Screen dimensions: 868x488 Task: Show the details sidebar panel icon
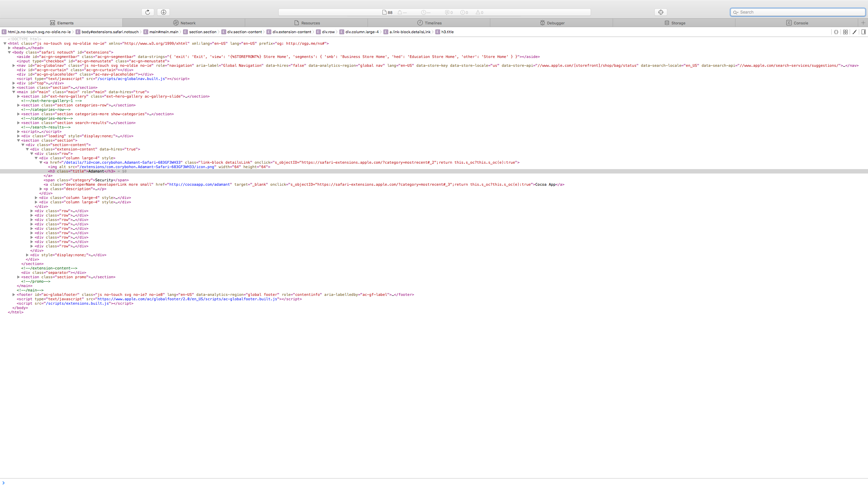(x=864, y=32)
